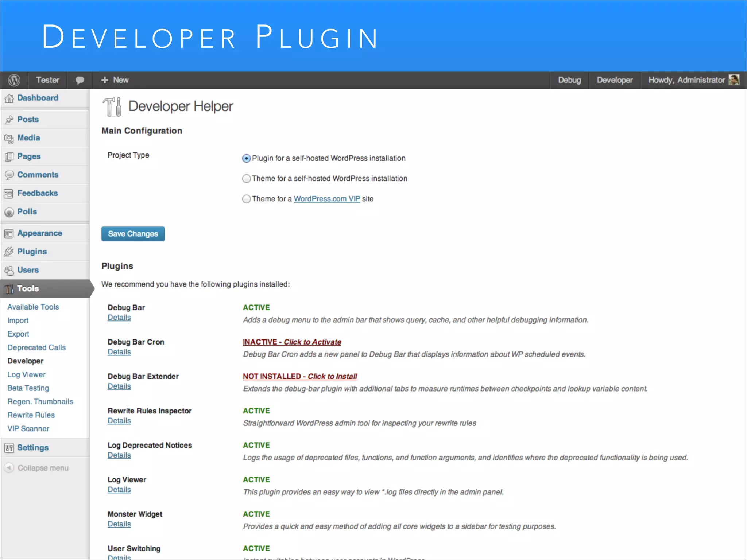Image resolution: width=747 pixels, height=560 pixels.
Task: Open Log Viewer submenu link
Action: point(27,374)
